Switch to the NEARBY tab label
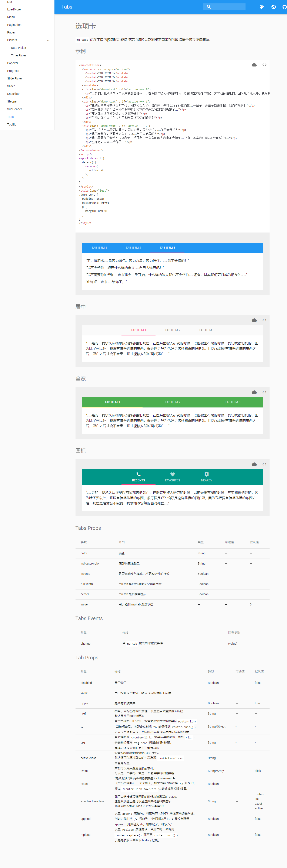 point(207,481)
